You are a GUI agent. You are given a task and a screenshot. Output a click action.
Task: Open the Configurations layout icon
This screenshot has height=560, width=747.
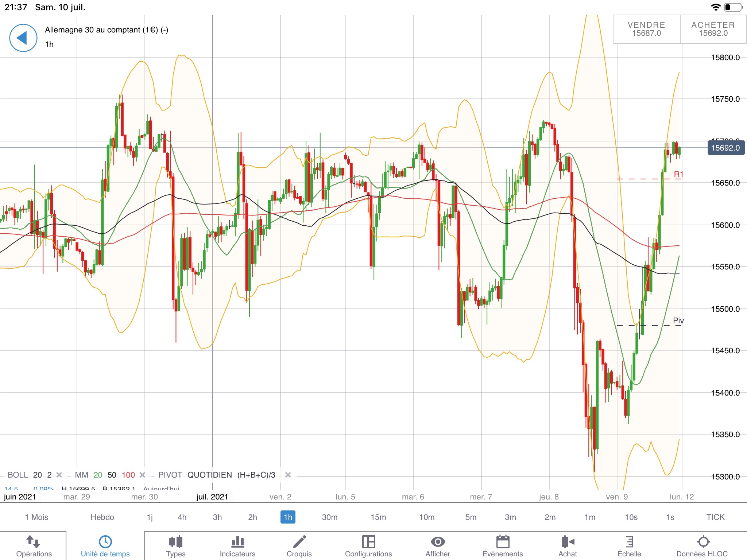click(368, 542)
